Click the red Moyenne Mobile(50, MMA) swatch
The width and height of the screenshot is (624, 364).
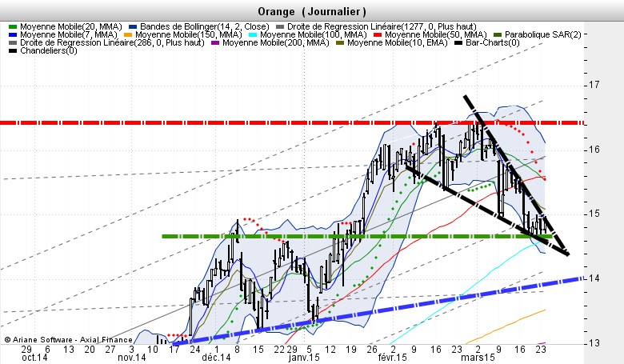point(378,35)
